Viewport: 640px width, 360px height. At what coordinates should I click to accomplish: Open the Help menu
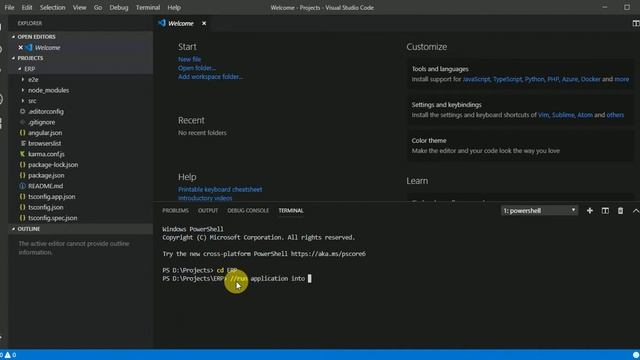pyautogui.click(x=174, y=7)
